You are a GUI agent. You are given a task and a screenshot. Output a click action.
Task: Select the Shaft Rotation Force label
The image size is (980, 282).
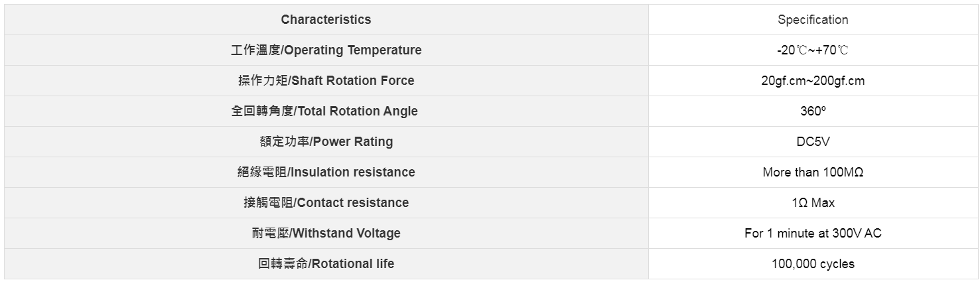(352, 81)
